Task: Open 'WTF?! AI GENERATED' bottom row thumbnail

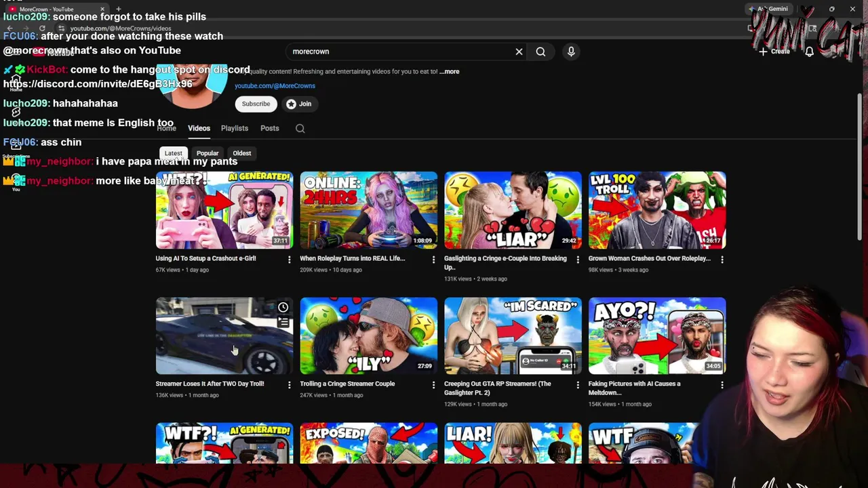Action: pyautogui.click(x=224, y=443)
